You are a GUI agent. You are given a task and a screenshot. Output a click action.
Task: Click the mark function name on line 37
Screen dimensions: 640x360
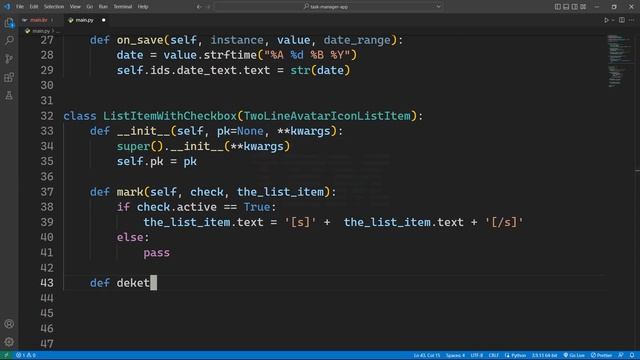[x=130, y=192]
